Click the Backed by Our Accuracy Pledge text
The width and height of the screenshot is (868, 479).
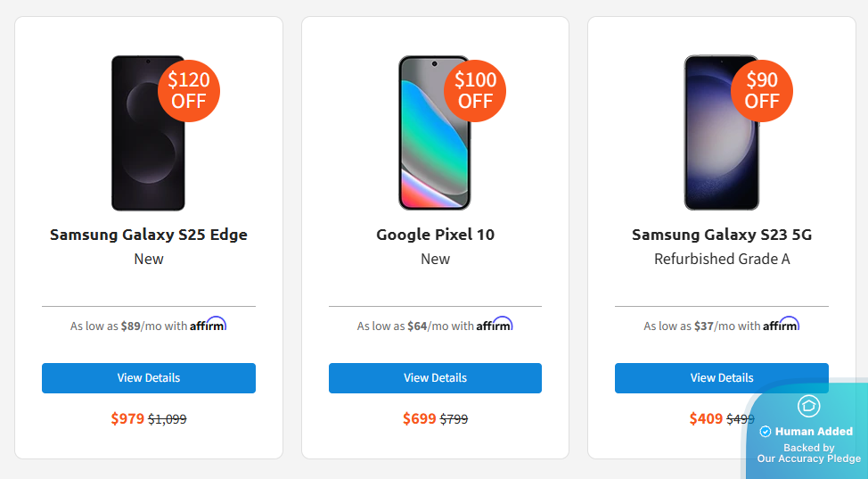click(809, 453)
